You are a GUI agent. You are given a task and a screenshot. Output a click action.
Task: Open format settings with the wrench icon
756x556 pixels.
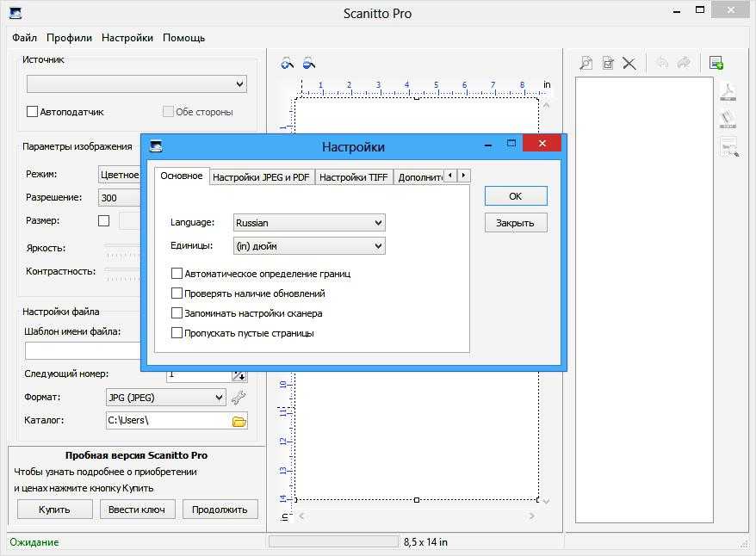coord(239,398)
